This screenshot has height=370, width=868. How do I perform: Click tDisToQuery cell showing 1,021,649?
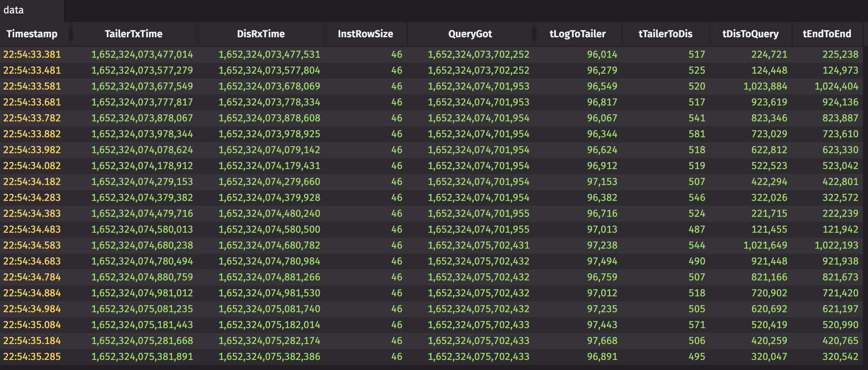pos(765,245)
